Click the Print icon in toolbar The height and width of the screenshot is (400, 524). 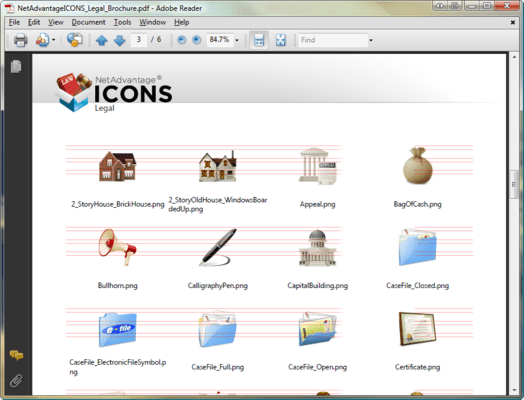[20, 40]
